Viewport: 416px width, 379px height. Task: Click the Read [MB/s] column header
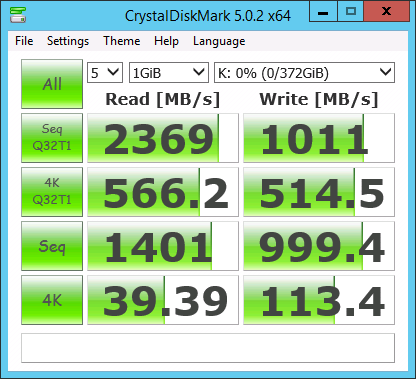click(x=163, y=99)
